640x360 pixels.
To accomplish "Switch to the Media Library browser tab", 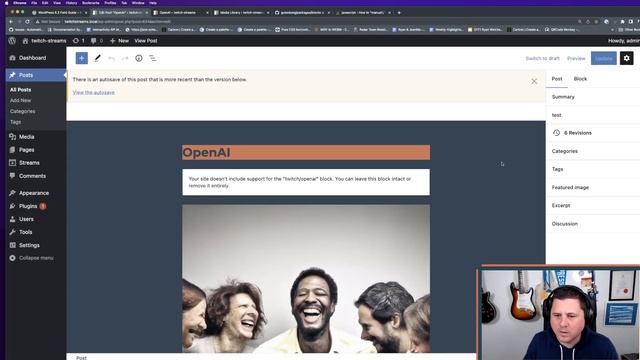I will (x=242, y=13).
